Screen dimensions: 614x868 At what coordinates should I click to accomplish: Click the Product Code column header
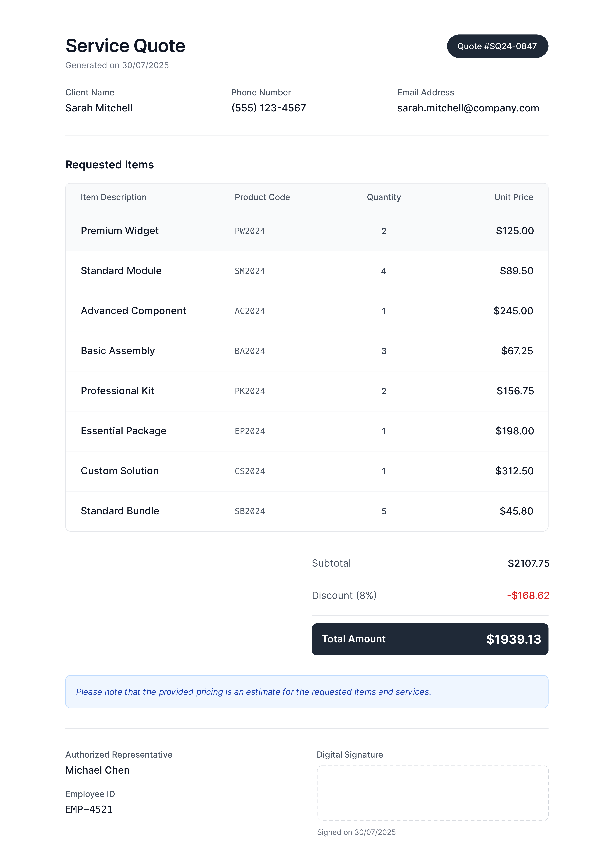click(262, 197)
